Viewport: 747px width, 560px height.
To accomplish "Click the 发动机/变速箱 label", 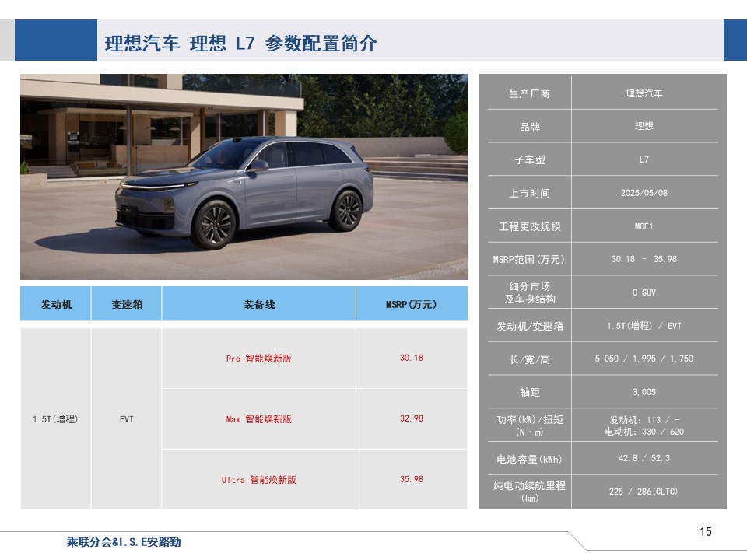I will 530,326.
